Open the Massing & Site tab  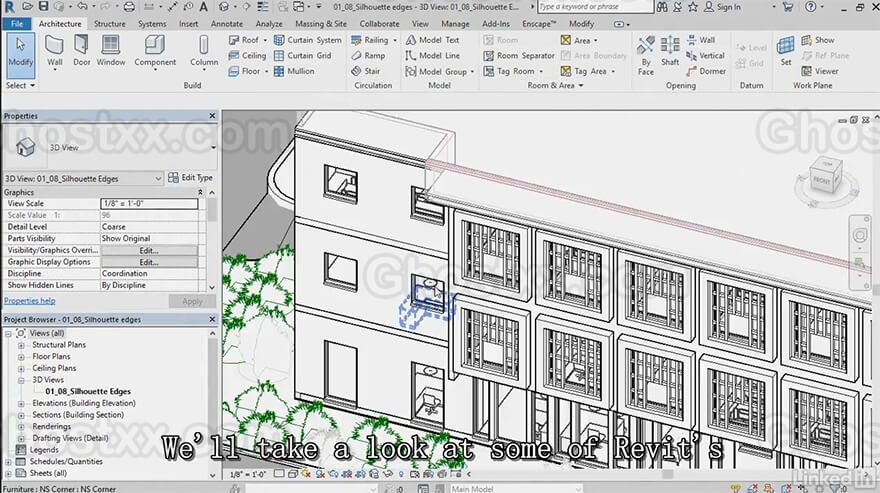pyautogui.click(x=321, y=24)
